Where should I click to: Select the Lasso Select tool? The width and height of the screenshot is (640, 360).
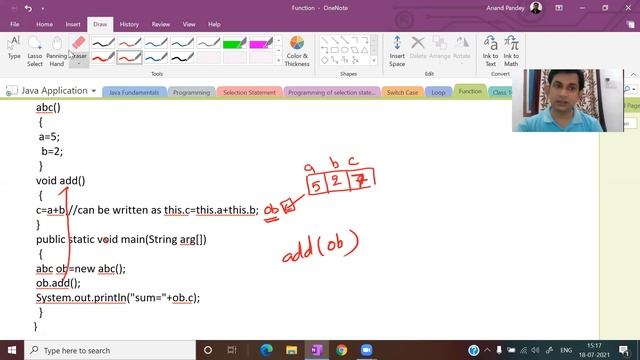pos(35,51)
